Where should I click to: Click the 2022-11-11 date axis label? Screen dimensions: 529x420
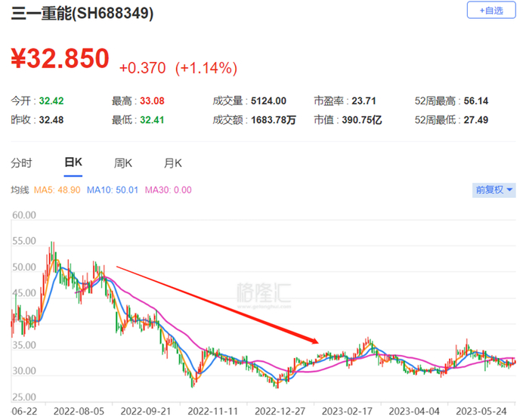point(213,411)
